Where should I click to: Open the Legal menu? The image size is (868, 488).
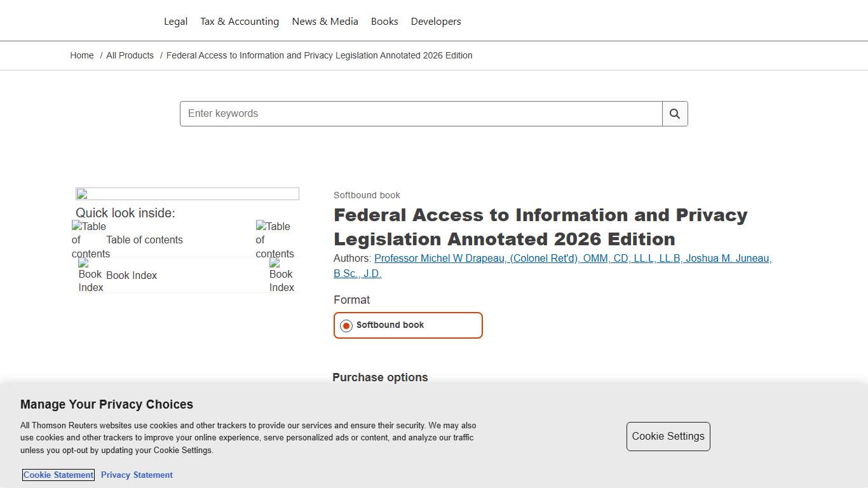175,21
